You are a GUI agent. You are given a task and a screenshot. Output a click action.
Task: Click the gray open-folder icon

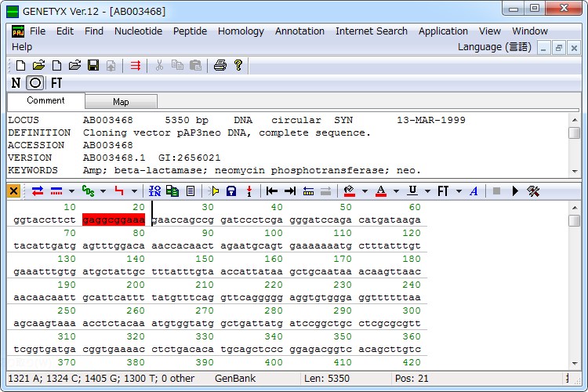74,66
